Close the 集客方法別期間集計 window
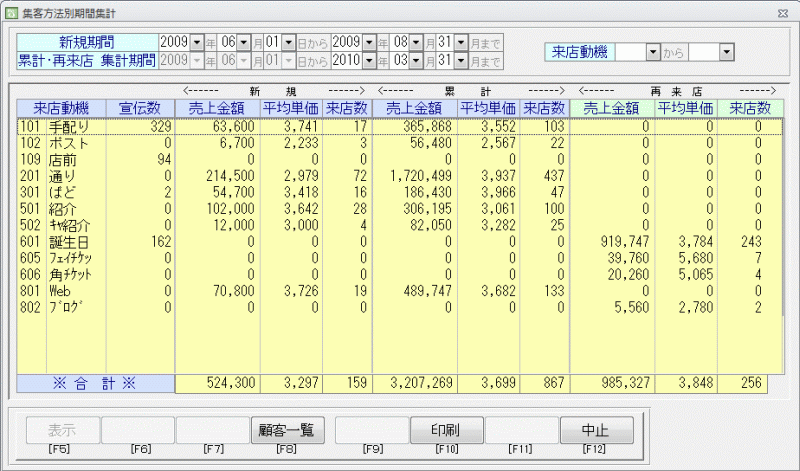The width and height of the screenshot is (800, 471). pyautogui.click(x=783, y=13)
